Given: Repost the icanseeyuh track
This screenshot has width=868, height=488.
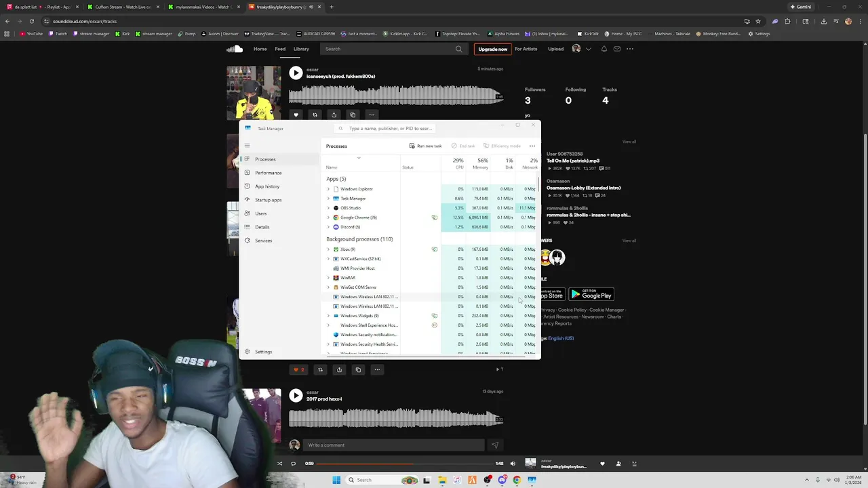Looking at the screenshot, I should click(315, 115).
